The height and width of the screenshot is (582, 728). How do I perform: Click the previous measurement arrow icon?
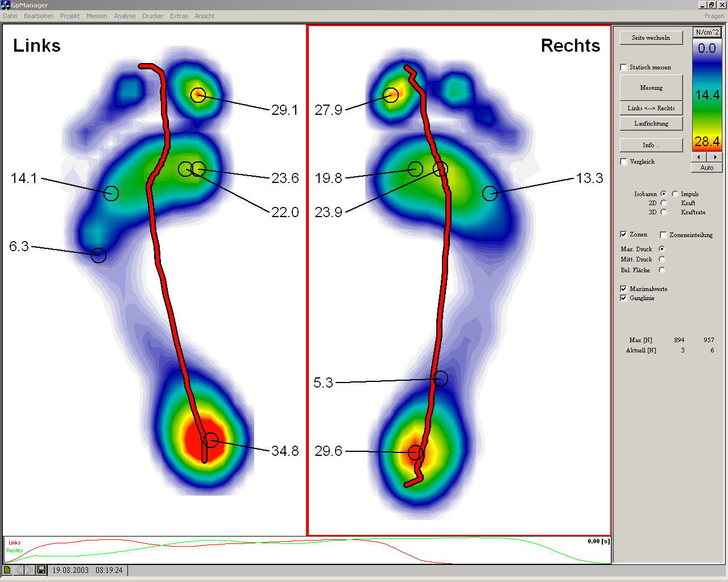coord(18,569)
